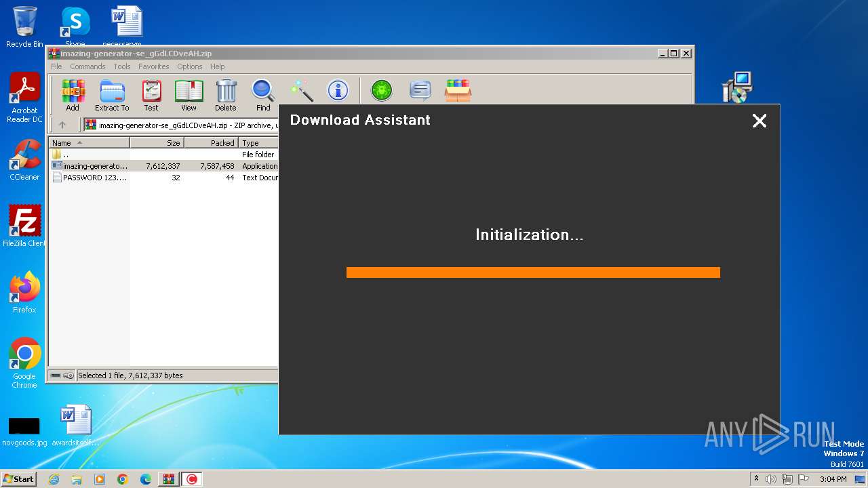The image size is (868, 488).
Task: Click status text "Selected 1 file, 7,612,337 bytes"
Action: (x=130, y=375)
